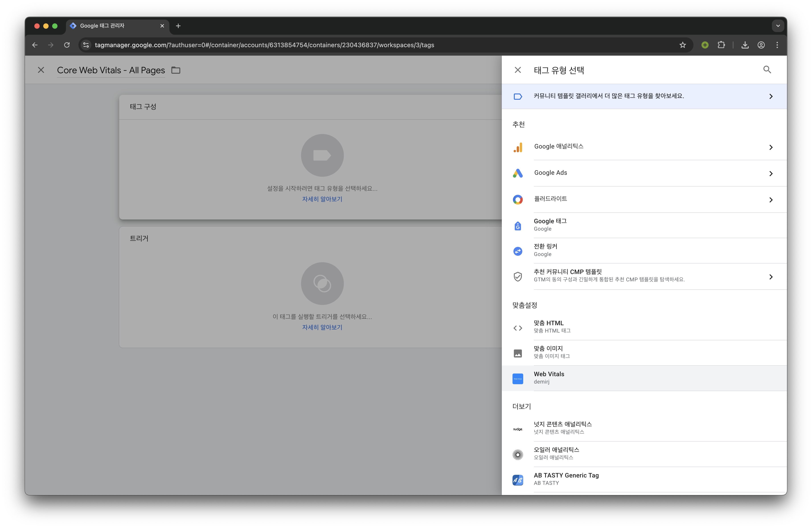Choose the 맞춤 HTML code brackets icon
The width and height of the screenshot is (812, 528).
coord(518,328)
